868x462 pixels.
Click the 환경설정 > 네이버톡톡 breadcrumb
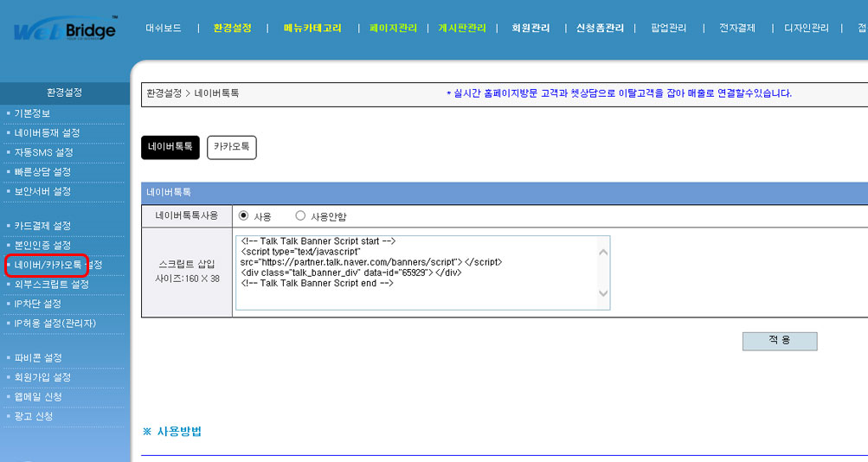pyautogui.click(x=193, y=93)
